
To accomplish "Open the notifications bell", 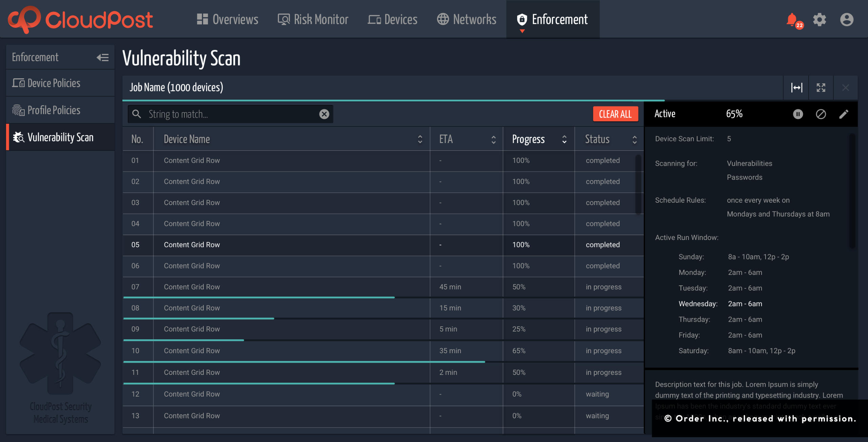I will (793, 19).
